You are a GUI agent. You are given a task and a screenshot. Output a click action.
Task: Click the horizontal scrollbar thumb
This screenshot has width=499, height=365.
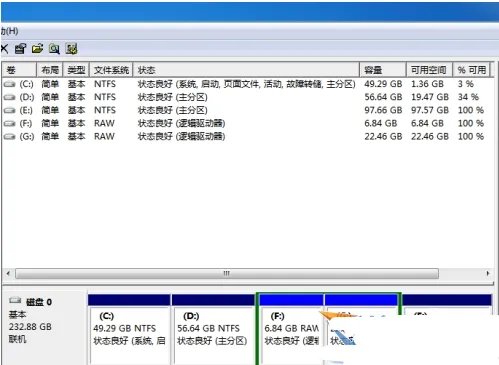(227, 274)
